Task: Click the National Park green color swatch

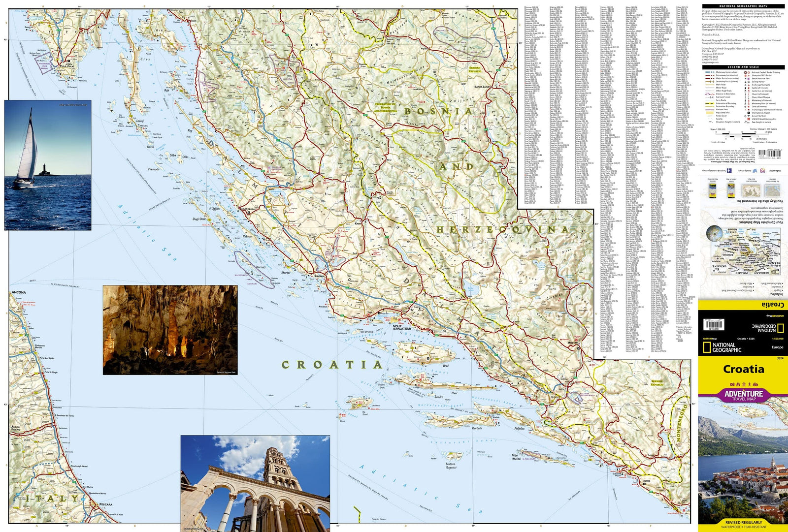Action: [x=710, y=109]
